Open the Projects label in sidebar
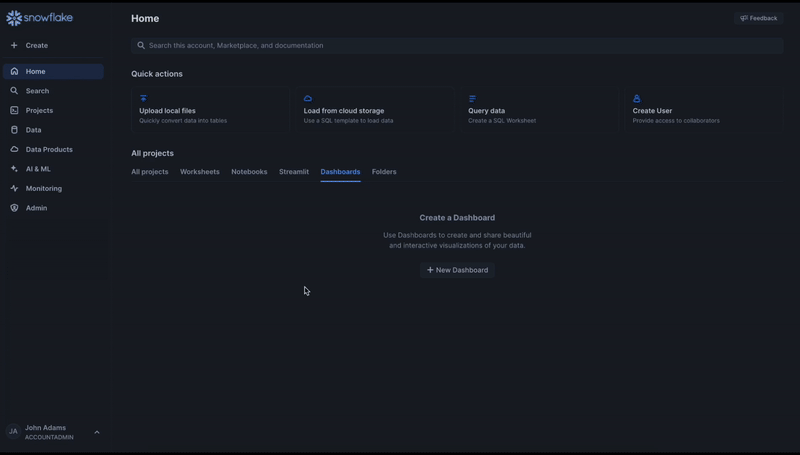 click(39, 110)
